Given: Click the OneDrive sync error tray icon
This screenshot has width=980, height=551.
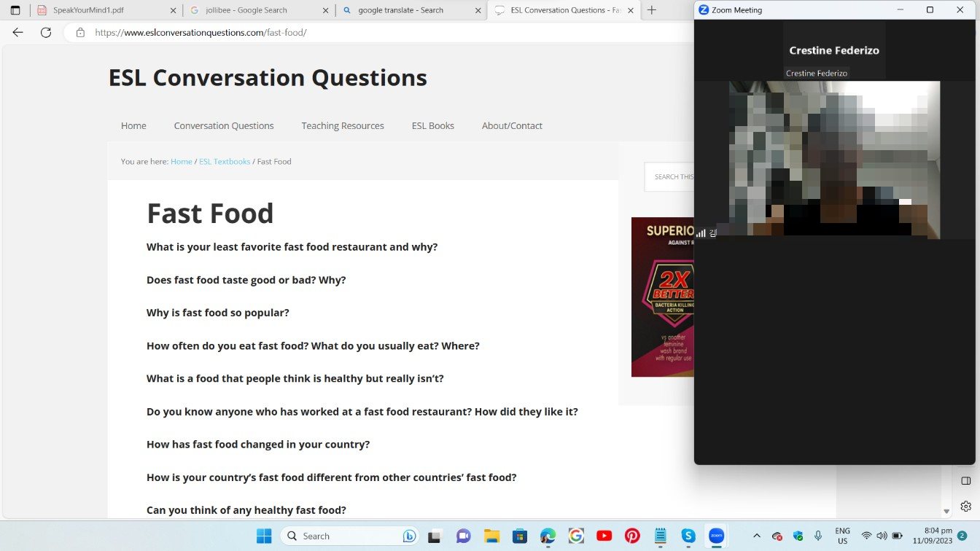Looking at the screenshot, I should point(777,536).
